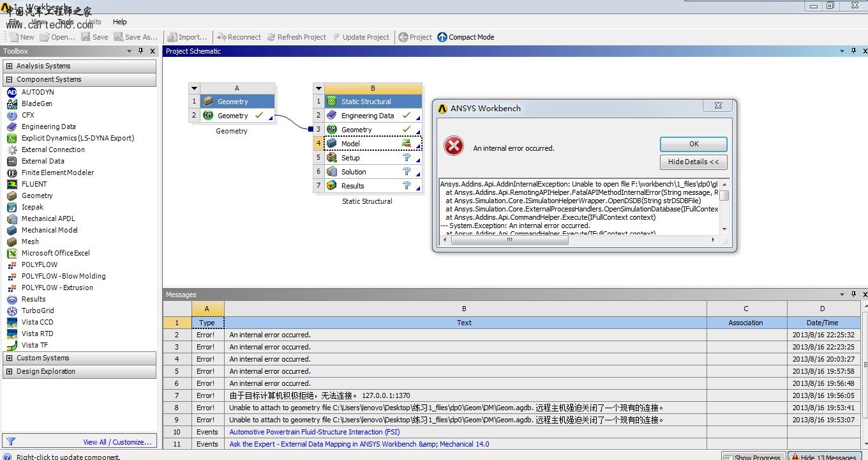Select the Vista RTD icon
The image size is (868, 460).
[x=11, y=333]
